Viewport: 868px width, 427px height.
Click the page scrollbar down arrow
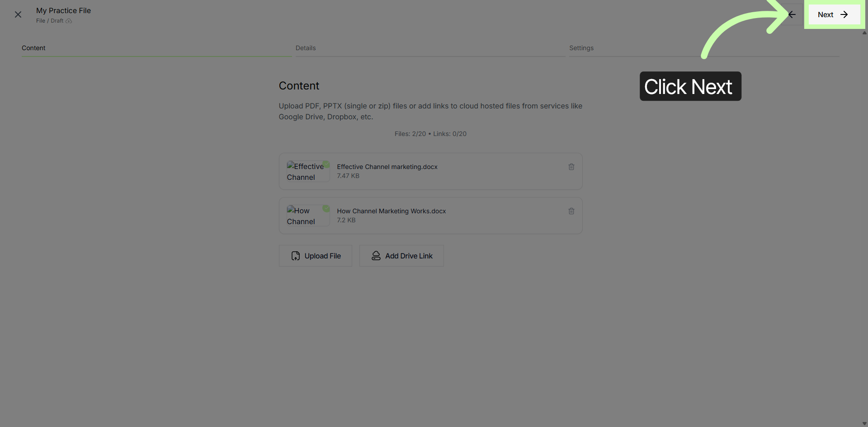864,424
